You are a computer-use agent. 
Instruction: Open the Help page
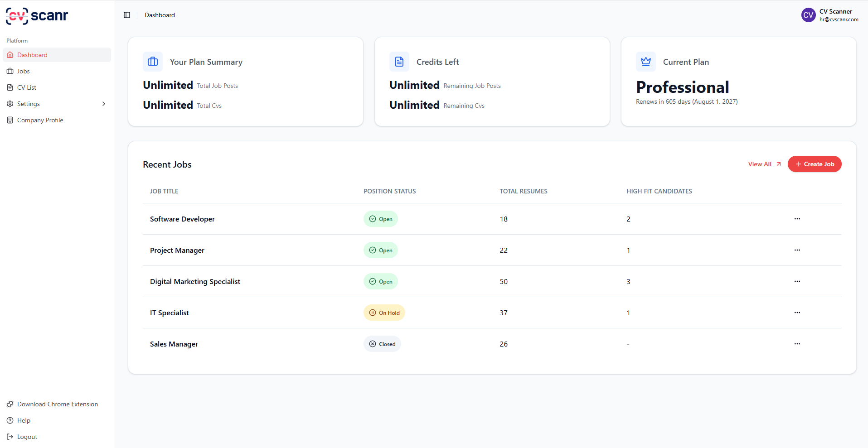[24, 420]
